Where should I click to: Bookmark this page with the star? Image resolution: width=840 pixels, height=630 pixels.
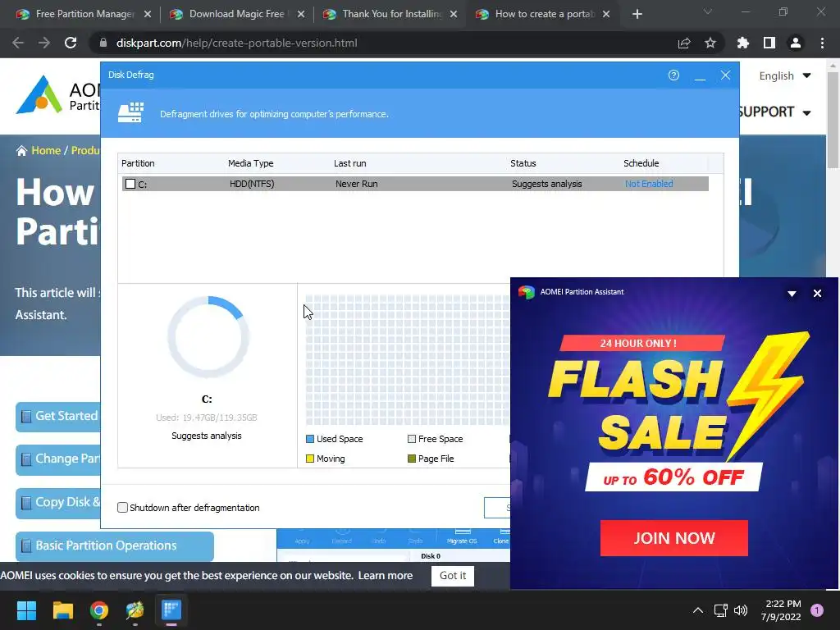pos(710,43)
